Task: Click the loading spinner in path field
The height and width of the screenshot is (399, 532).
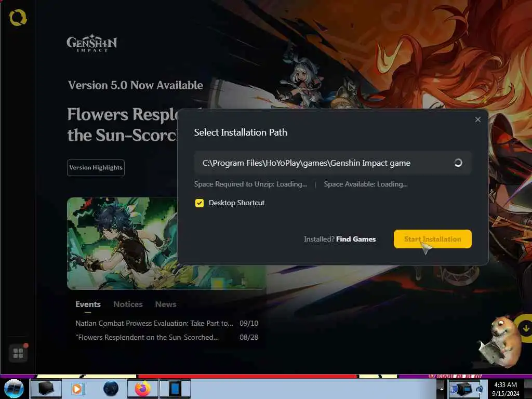Action: (458, 163)
